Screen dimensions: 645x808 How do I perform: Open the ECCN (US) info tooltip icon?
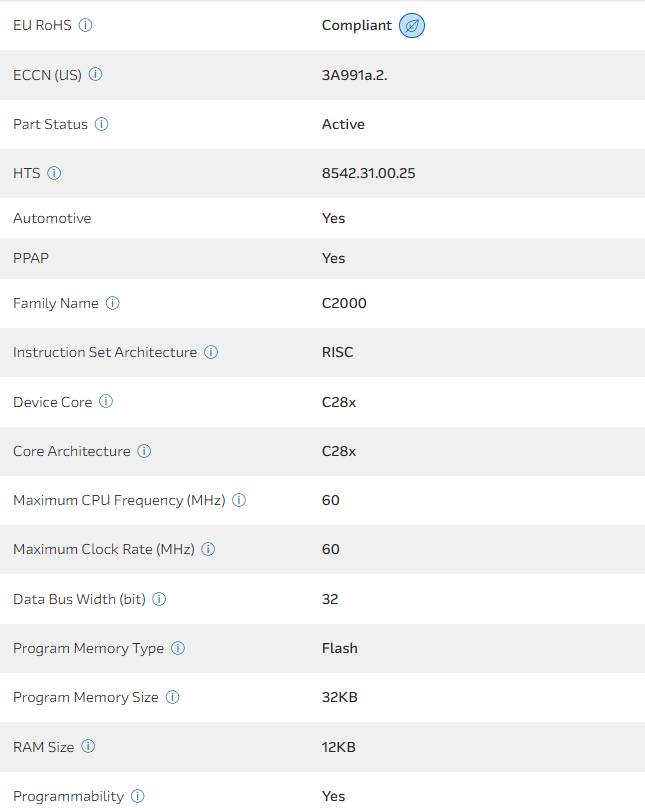(x=96, y=74)
